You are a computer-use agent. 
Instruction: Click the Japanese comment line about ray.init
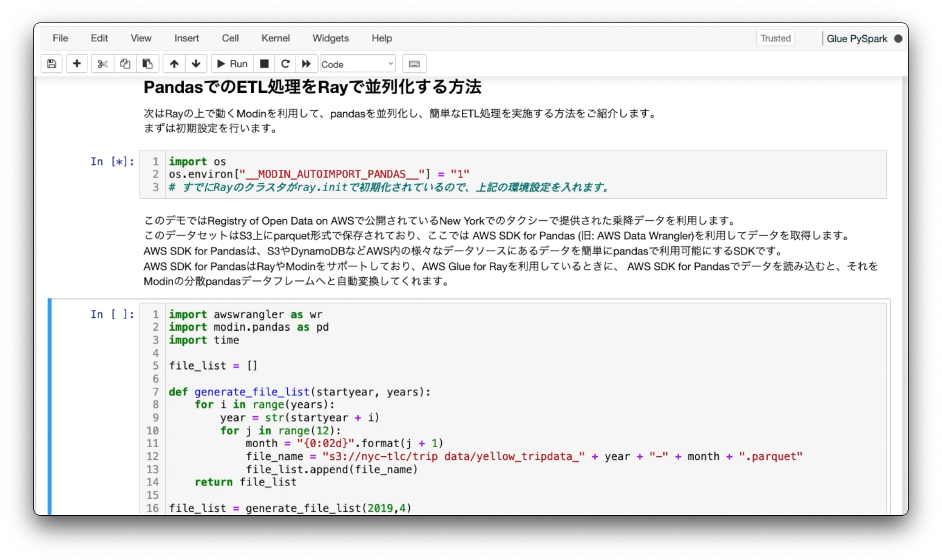point(389,187)
